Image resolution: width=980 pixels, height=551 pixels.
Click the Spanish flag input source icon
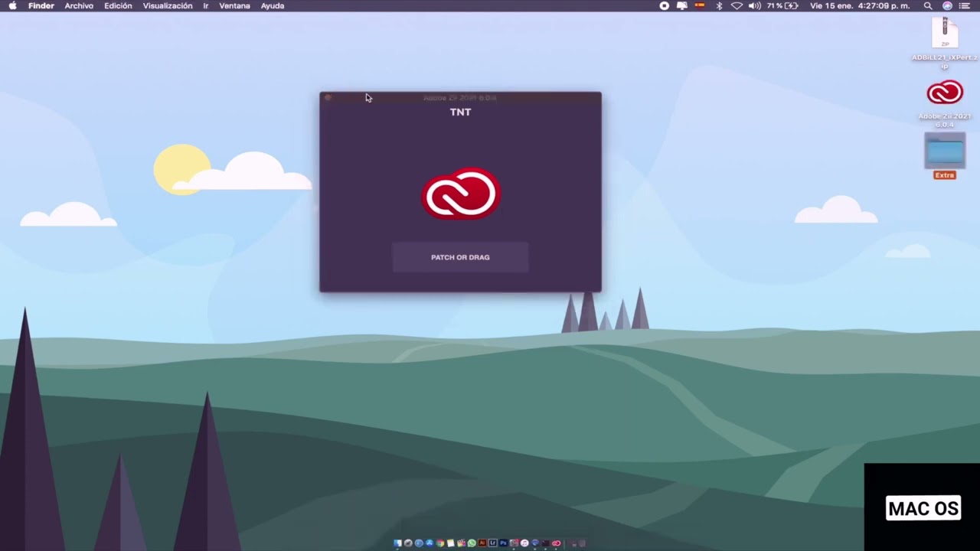click(700, 5)
